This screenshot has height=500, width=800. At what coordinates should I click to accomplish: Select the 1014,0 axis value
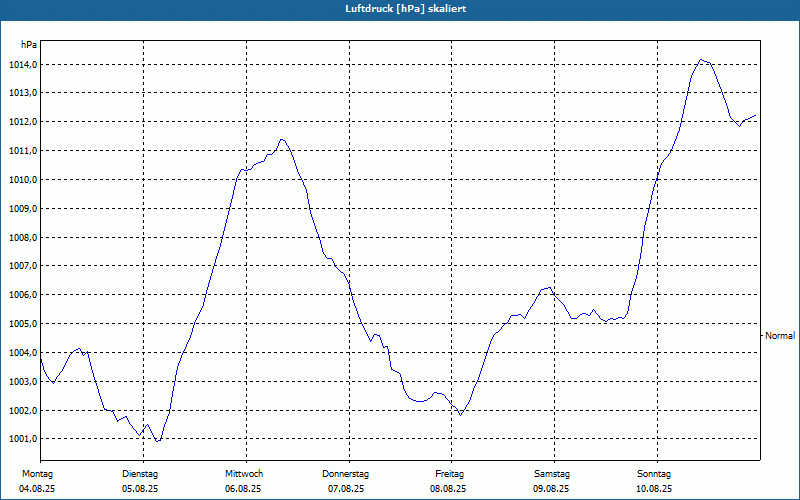[22, 65]
